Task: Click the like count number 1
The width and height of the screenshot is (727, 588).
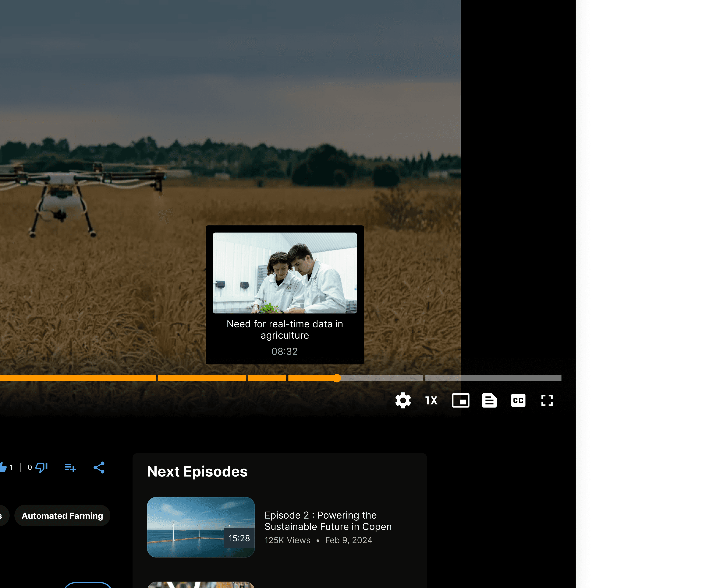Action: pyautogui.click(x=11, y=467)
